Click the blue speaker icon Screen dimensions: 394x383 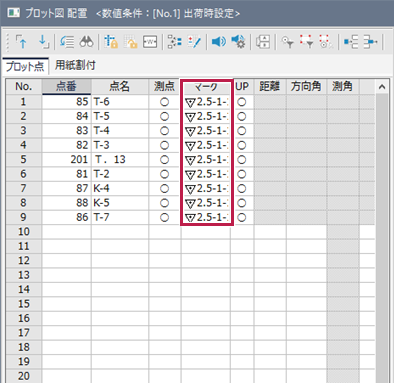tap(219, 42)
